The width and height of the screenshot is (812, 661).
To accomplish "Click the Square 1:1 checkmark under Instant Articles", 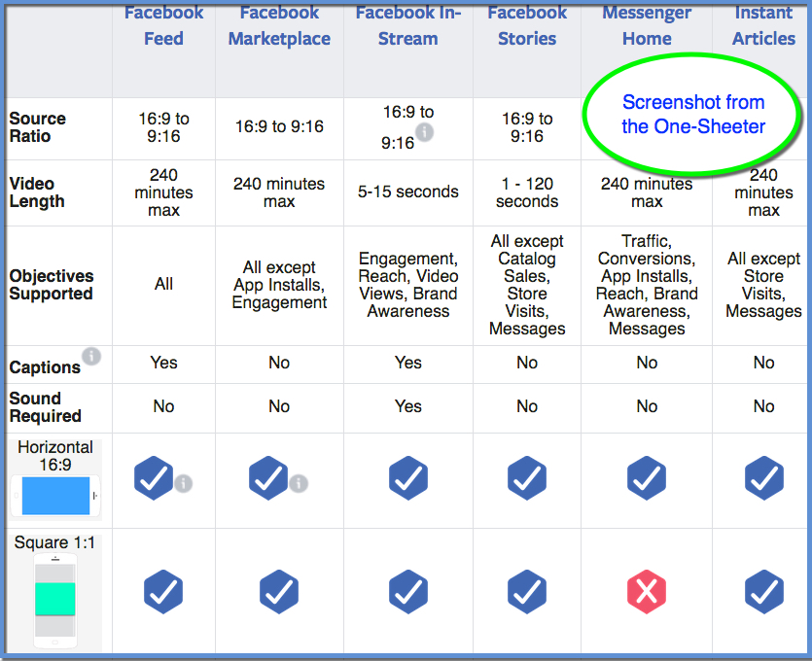I will (764, 592).
